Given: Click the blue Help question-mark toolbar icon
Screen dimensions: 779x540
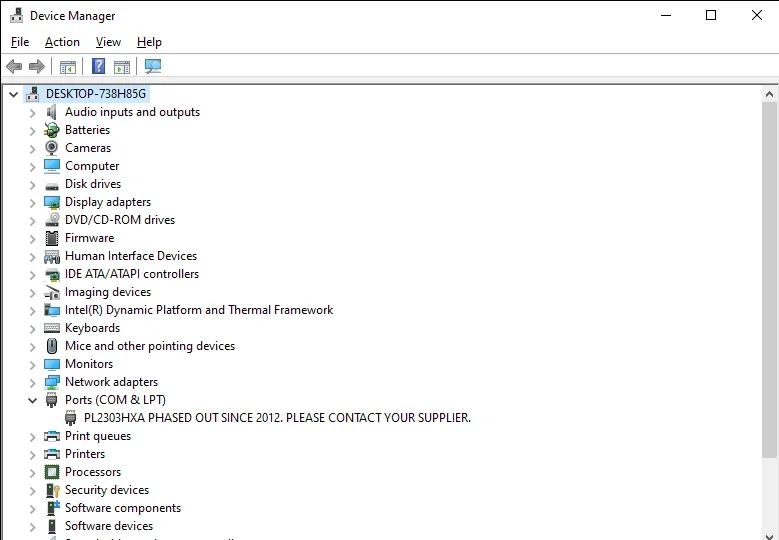Looking at the screenshot, I should (x=98, y=66).
